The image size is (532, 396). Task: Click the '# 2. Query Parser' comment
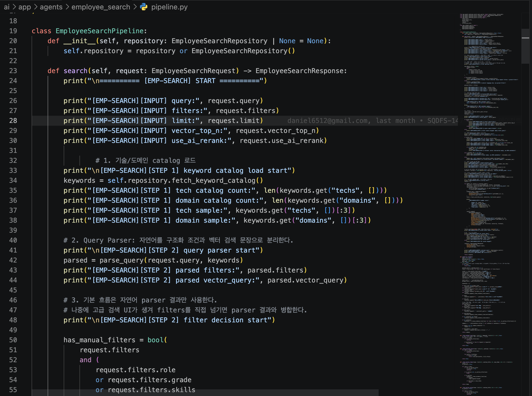[178, 240]
